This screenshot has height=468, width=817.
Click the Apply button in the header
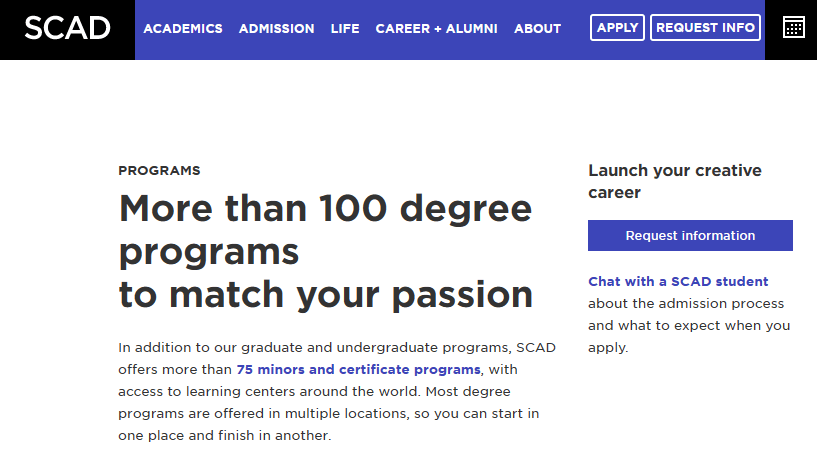617,28
